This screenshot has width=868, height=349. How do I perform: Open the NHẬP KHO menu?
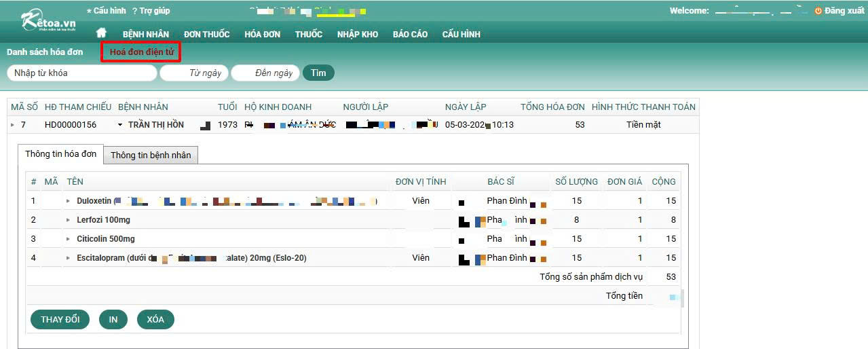coord(357,34)
